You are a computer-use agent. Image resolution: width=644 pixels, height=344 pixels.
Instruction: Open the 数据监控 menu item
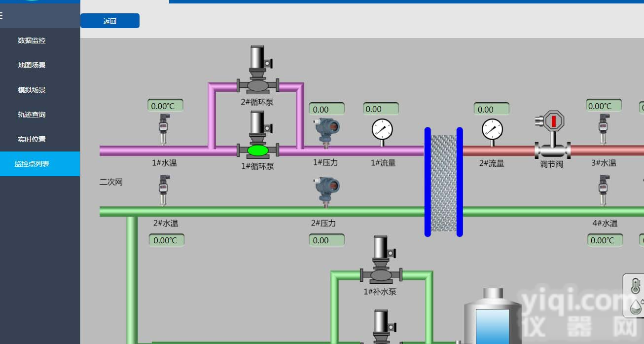click(x=32, y=40)
